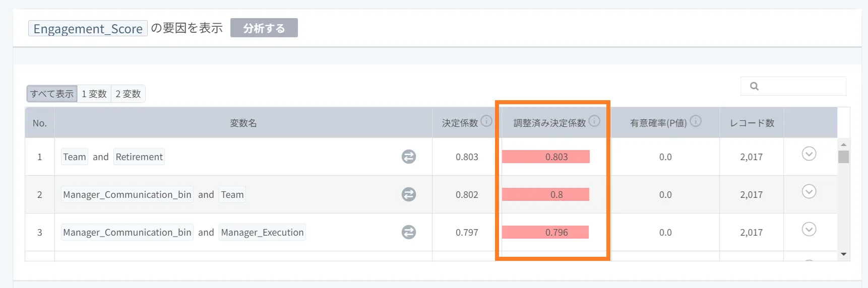
Task: Click info icon next to 調整済み決定係数
Action: (x=595, y=121)
